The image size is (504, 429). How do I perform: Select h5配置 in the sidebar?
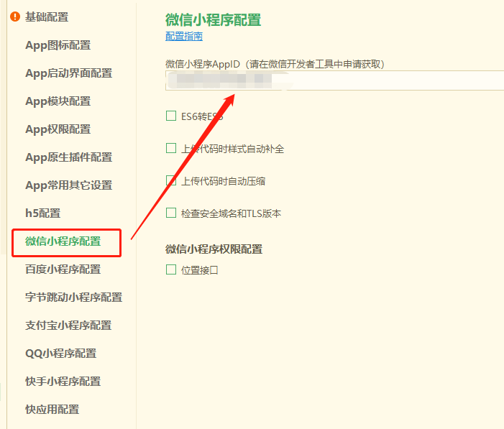tap(42, 213)
